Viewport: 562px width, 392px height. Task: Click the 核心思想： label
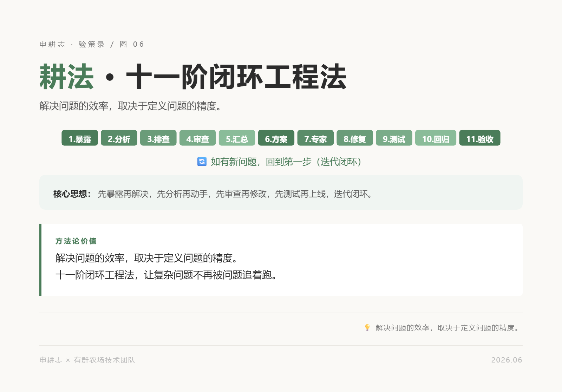pyautogui.click(x=72, y=194)
